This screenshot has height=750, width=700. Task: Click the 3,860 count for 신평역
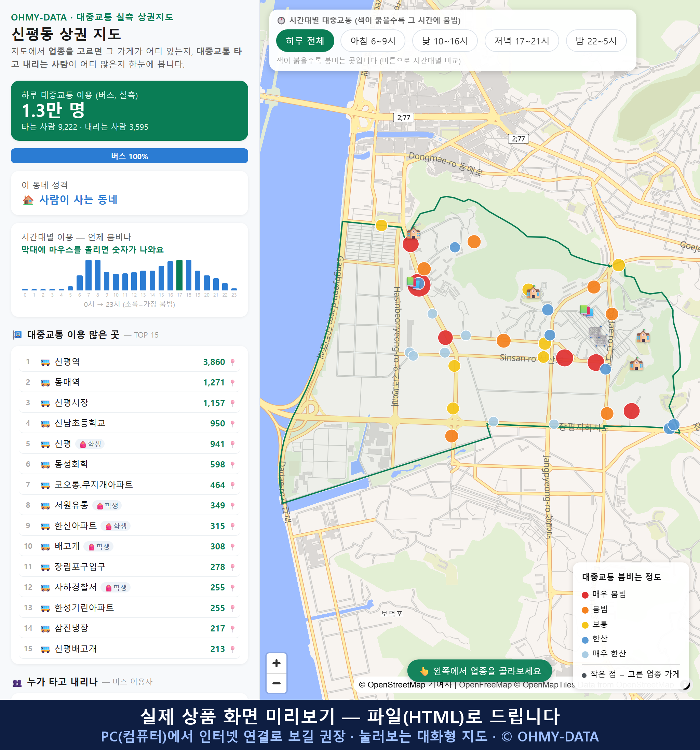(x=214, y=362)
